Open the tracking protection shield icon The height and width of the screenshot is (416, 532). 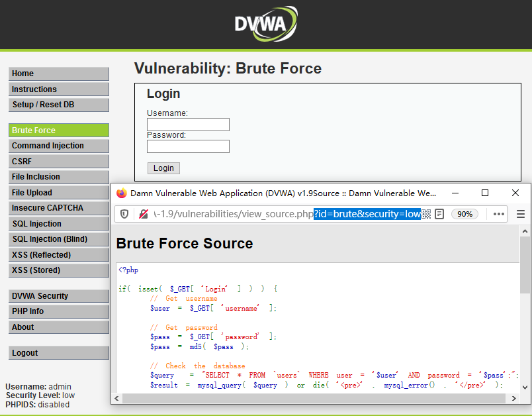[x=124, y=214]
